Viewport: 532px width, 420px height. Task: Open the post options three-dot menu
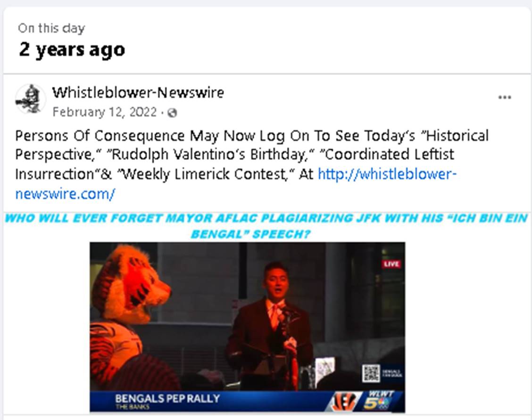click(x=505, y=98)
